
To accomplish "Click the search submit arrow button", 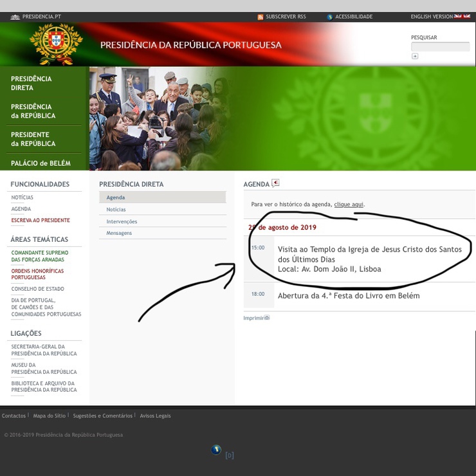I will [415, 56].
